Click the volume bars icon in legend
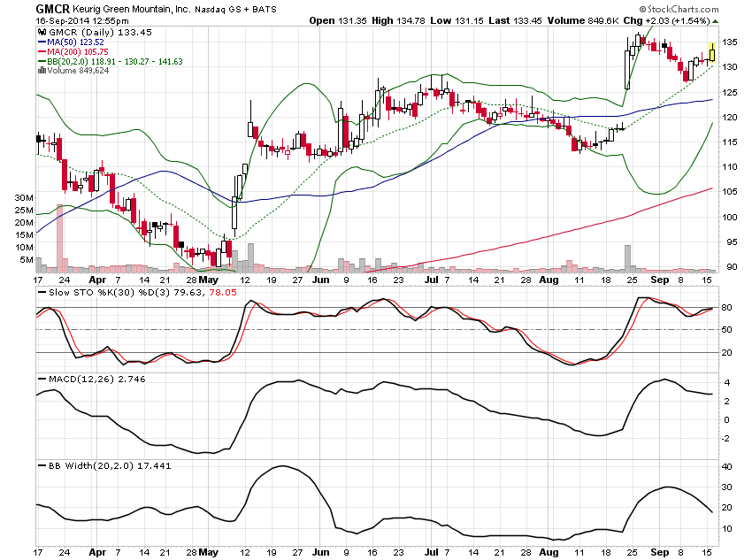The height and width of the screenshot is (560, 752). [x=42, y=71]
